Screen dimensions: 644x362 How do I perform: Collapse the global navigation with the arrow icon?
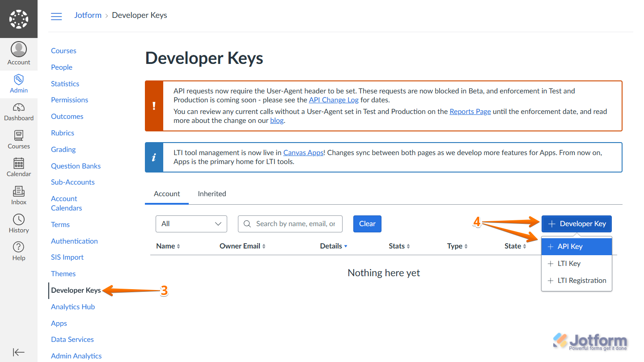tap(19, 352)
